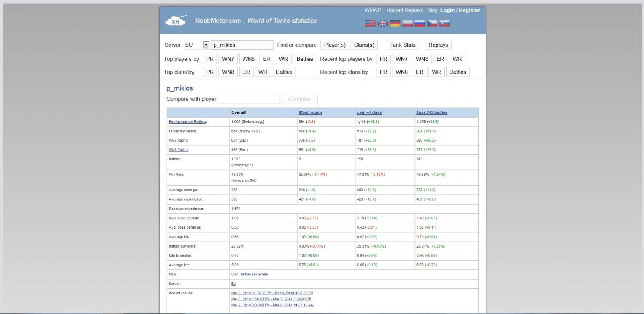This screenshot has width=644, height=314.
Task: Pick the Slovak flag language
Action: tap(444, 24)
